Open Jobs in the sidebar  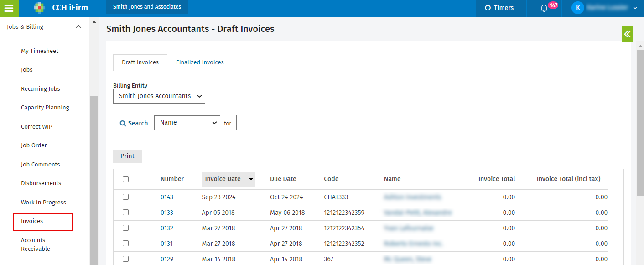[27, 70]
